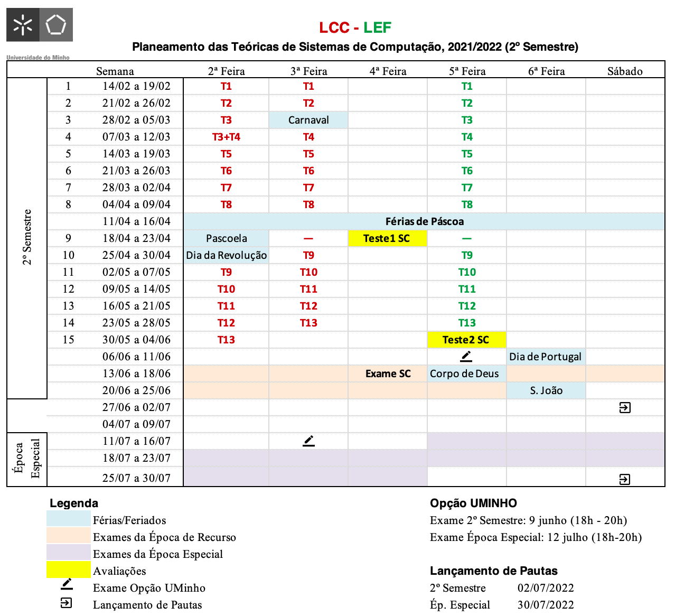Select the pencil icon in the 06/06 a 11/06 row

tap(466, 357)
